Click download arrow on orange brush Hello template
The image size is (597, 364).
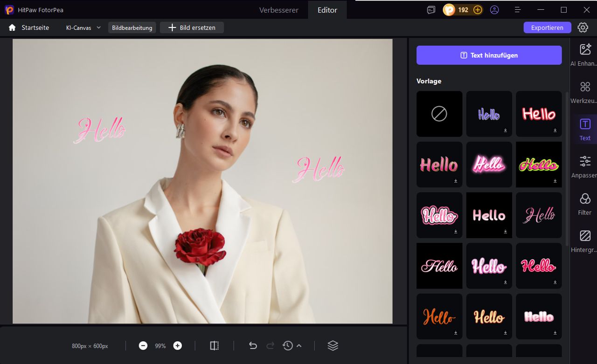[456, 333]
